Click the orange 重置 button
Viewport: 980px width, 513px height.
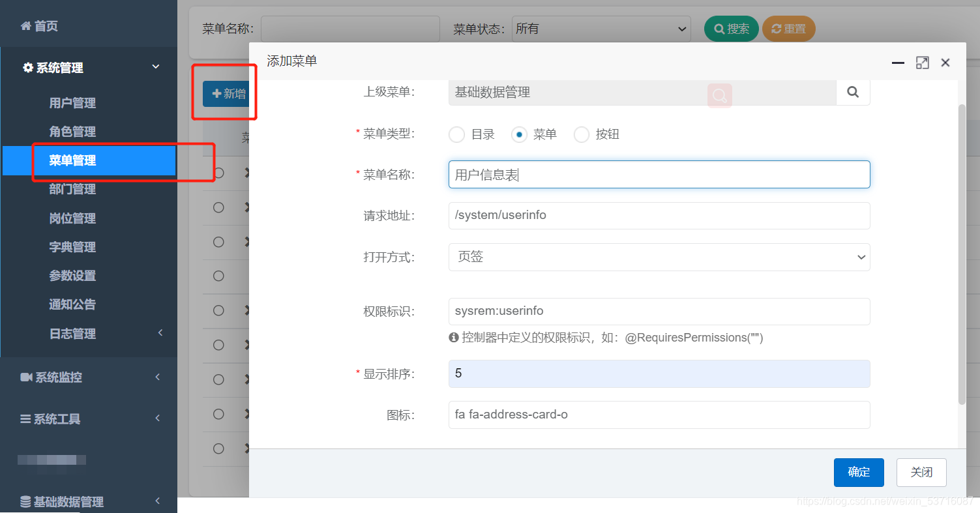(x=788, y=29)
